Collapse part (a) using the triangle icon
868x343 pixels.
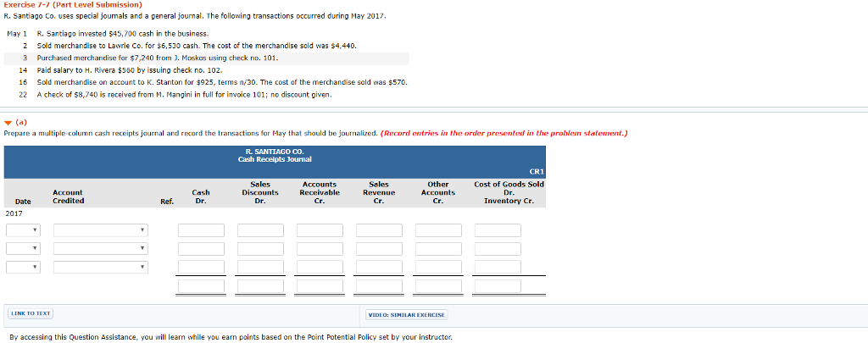8,121
